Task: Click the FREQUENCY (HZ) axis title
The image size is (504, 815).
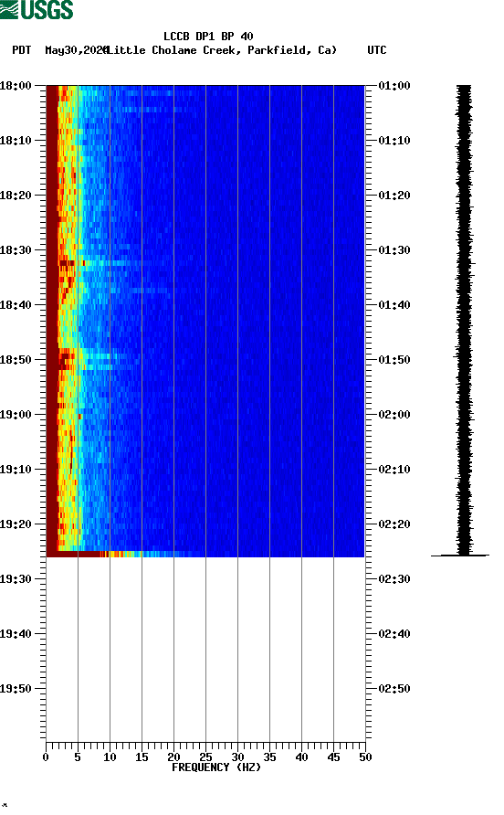Action: [x=216, y=767]
